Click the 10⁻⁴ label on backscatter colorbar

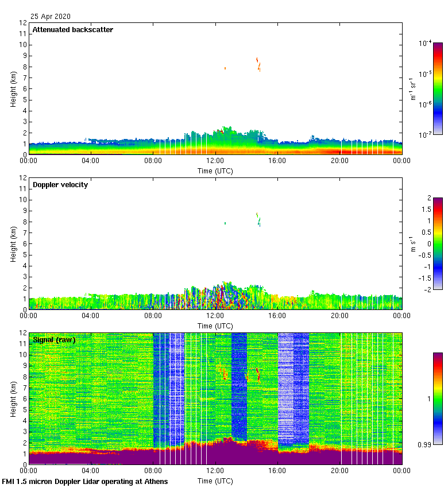425,44
